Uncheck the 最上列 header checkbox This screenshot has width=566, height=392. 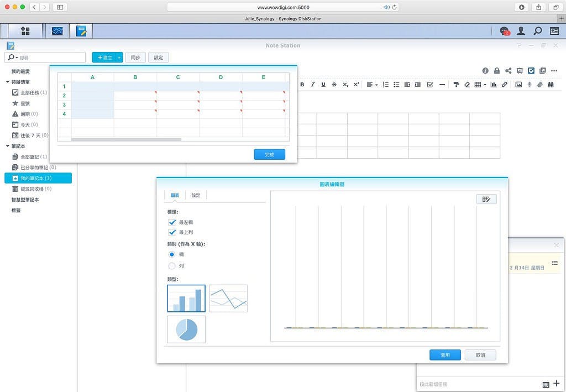(172, 232)
